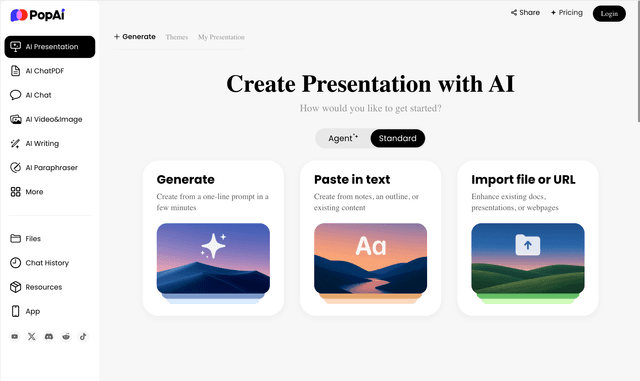
Task: Select the Import file or URL card
Action: point(528,238)
